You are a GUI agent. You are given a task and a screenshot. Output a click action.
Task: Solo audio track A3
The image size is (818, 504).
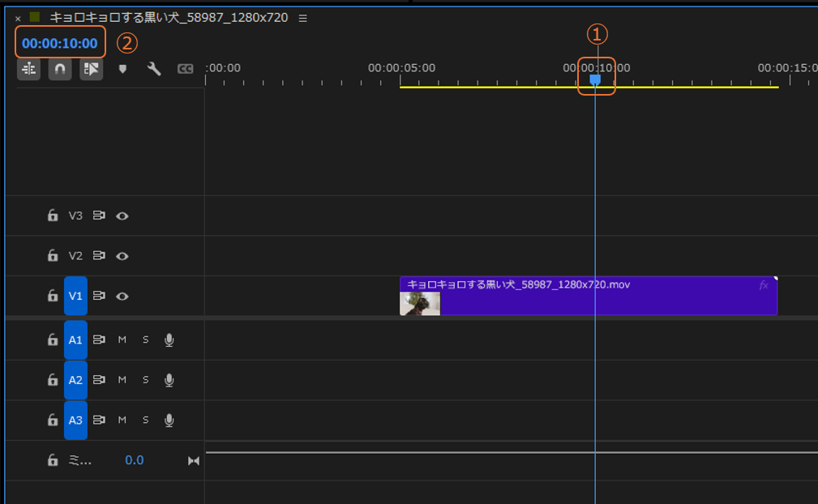(146, 420)
